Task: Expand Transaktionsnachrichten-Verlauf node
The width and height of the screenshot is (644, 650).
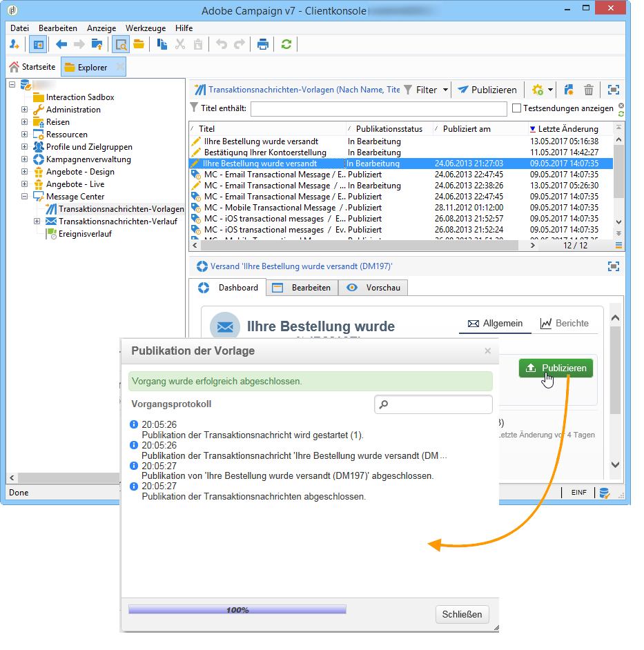Action: [x=37, y=221]
